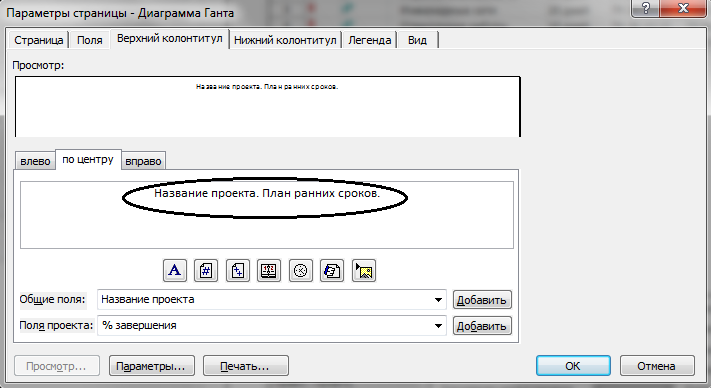Insert current time clock icon
Screen dimensions: 711x388
[x=301, y=271]
